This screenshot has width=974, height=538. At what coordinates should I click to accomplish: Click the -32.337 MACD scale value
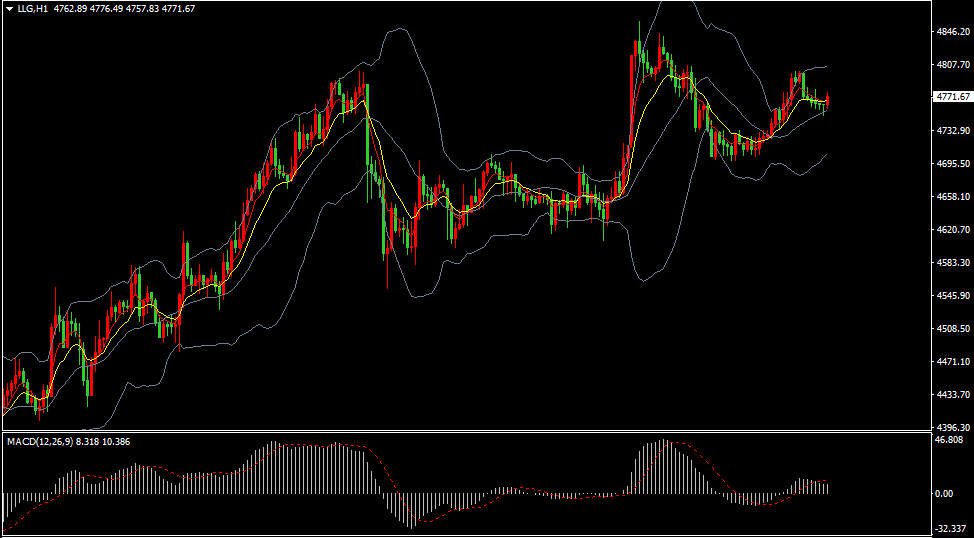click(x=949, y=531)
